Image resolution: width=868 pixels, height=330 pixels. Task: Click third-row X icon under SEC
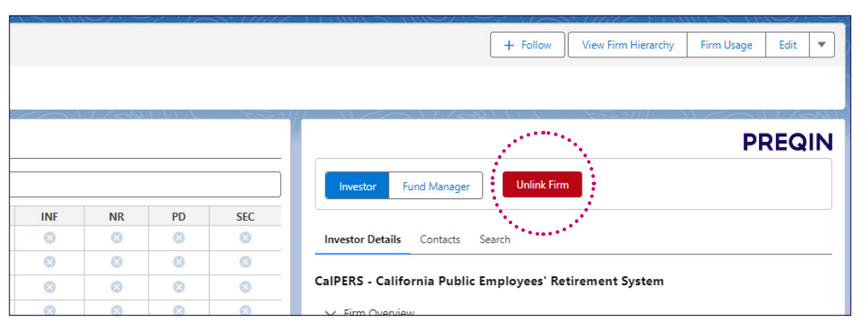click(244, 287)
